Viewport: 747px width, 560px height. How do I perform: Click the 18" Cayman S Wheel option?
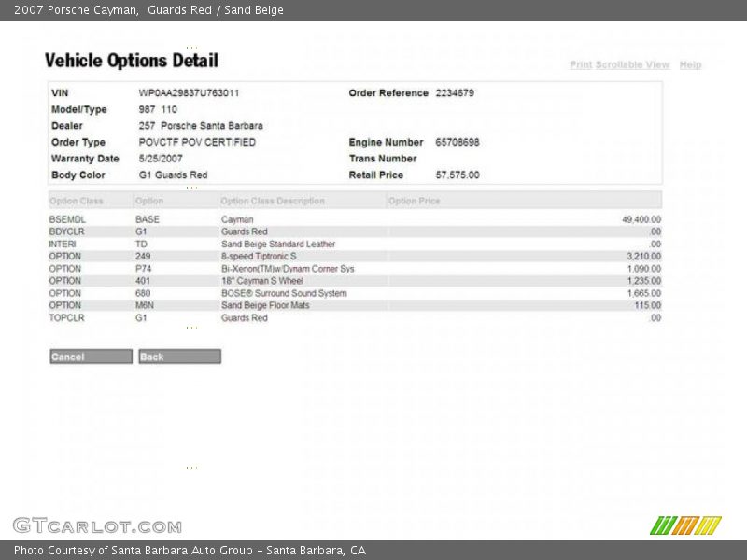click(262, 281)
